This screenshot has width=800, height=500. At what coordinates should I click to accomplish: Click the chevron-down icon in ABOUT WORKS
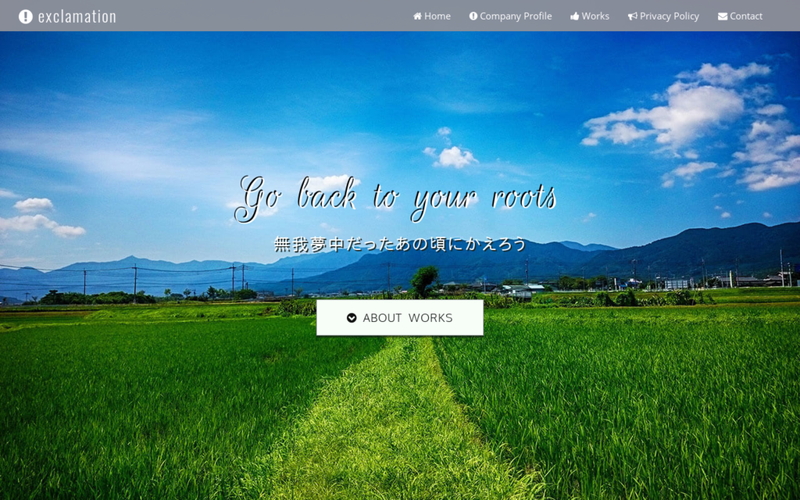tap(352, 318)
